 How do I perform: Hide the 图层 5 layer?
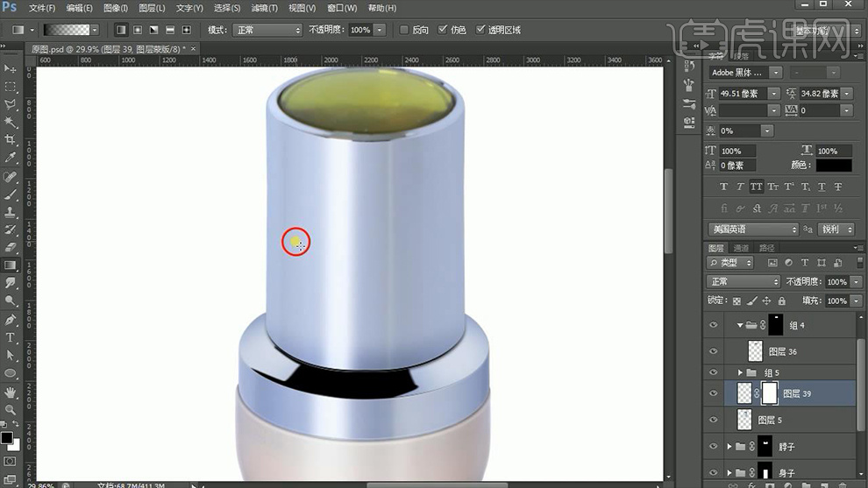[714, 421]
